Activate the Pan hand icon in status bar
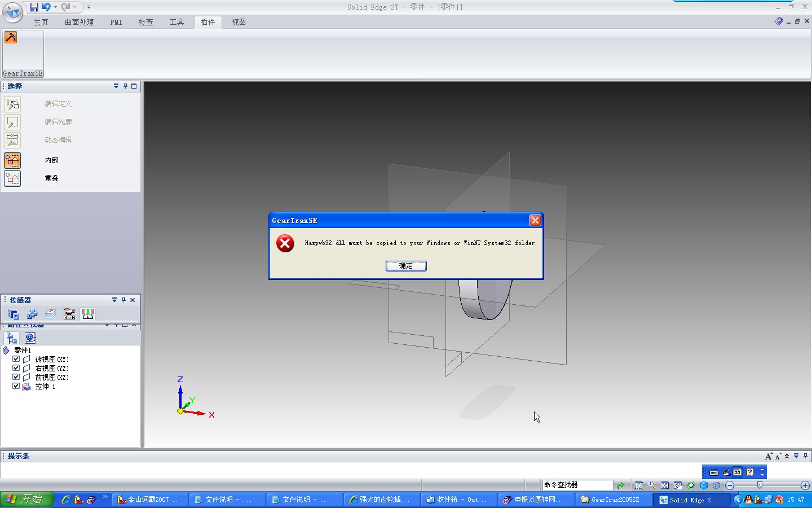Image resolution: width=812 pixels, height=508 pixels. click(x=678, y=485)
